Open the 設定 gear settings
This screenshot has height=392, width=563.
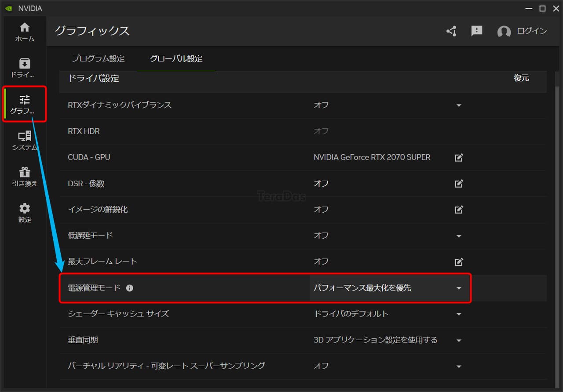pos(25,213)
